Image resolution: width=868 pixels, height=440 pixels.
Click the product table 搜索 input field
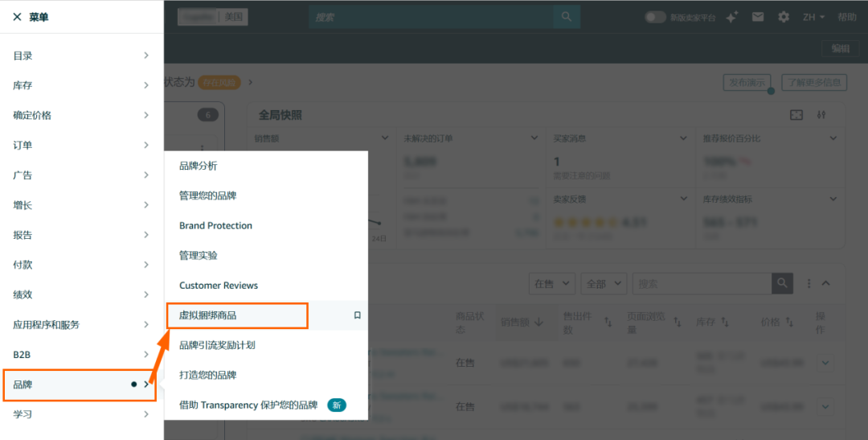click(x=702, y=283)
